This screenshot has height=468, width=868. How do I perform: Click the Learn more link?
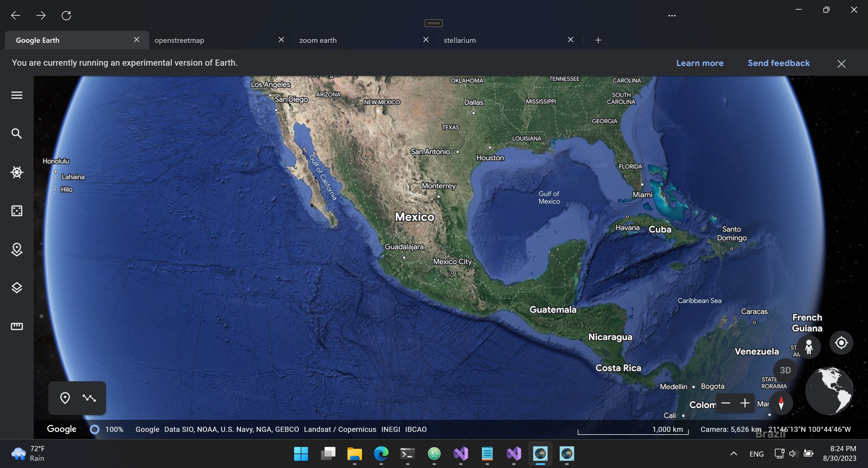(x=700, y=63)
